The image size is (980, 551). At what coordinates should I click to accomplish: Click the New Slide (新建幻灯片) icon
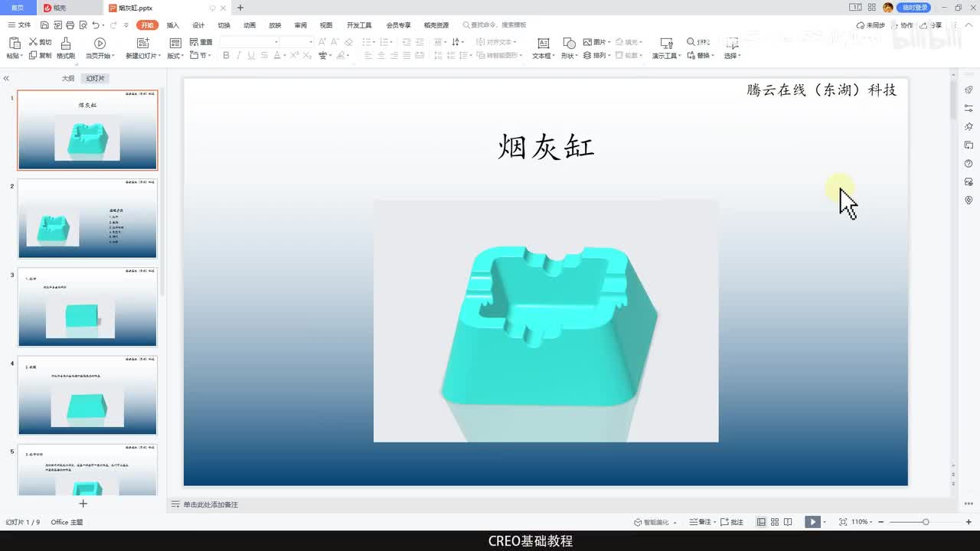tap(143, 43)
